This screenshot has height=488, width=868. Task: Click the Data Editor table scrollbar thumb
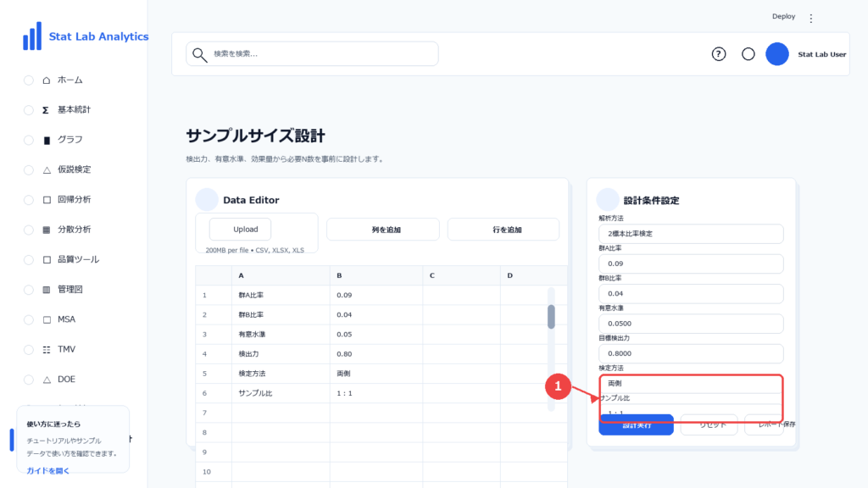[551, 317]
